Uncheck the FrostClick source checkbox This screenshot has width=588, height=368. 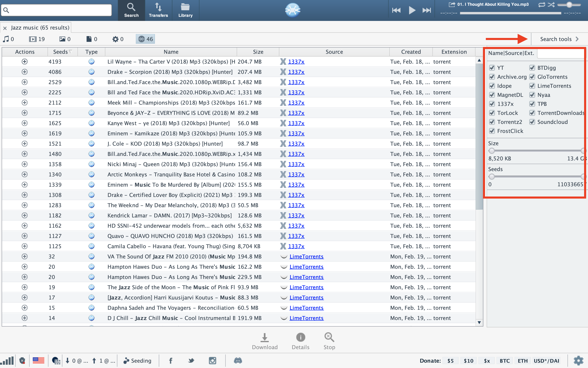click(x=492, y=131)
